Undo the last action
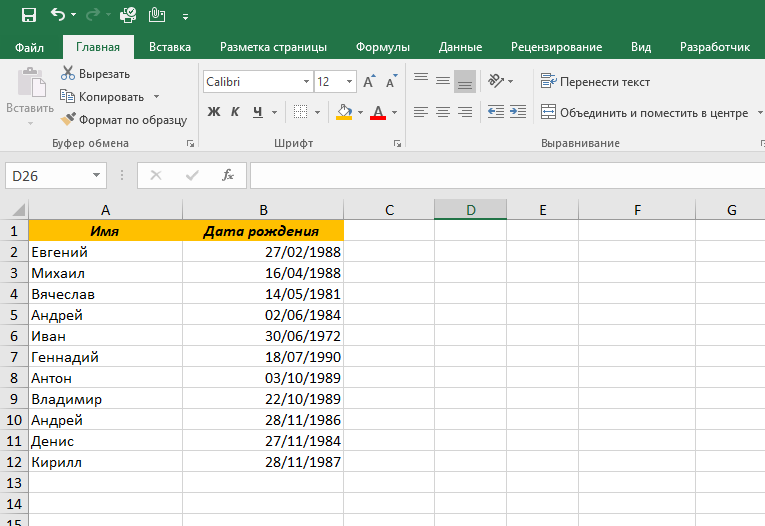The image size is (765, 526). click(58, 15)
